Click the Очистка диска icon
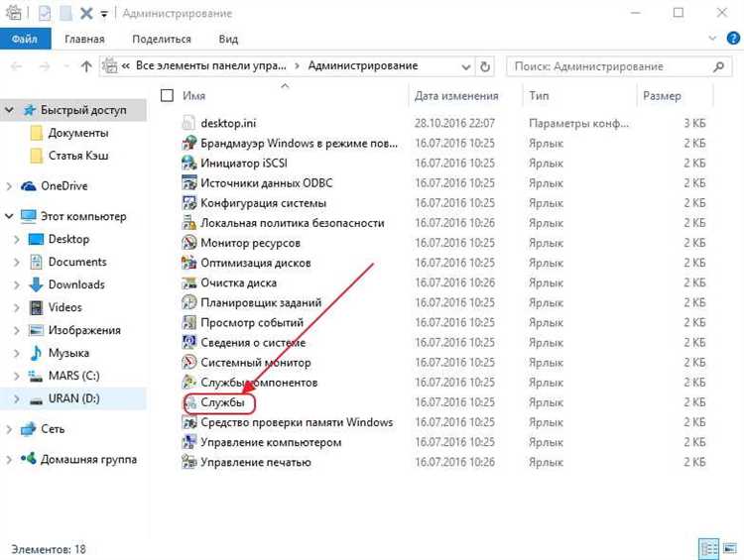This screenshot has width=744, height=560. pos(190,282)
